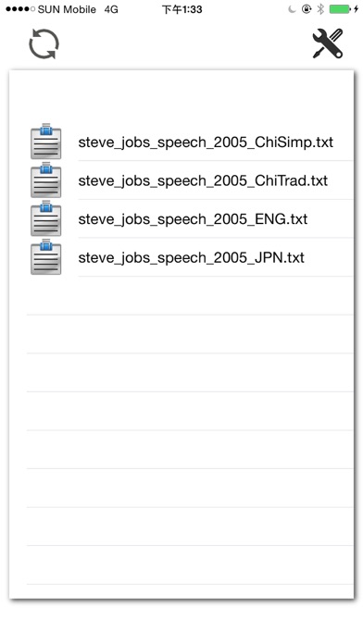The image size is (363, 644).
Task: Tap the 下午1:33 clock in status bar
Action: tap(181, 9)
